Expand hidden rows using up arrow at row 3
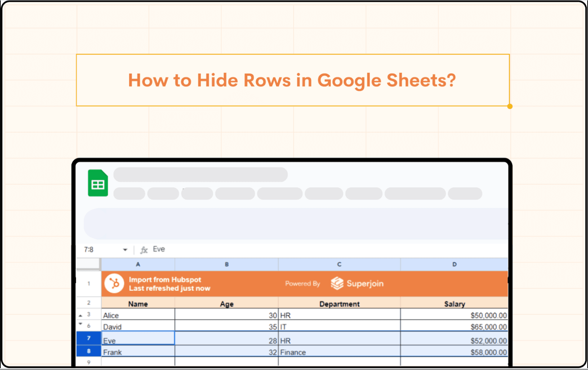The width and height of the screenshot is (588, 370). pos(80,316)
